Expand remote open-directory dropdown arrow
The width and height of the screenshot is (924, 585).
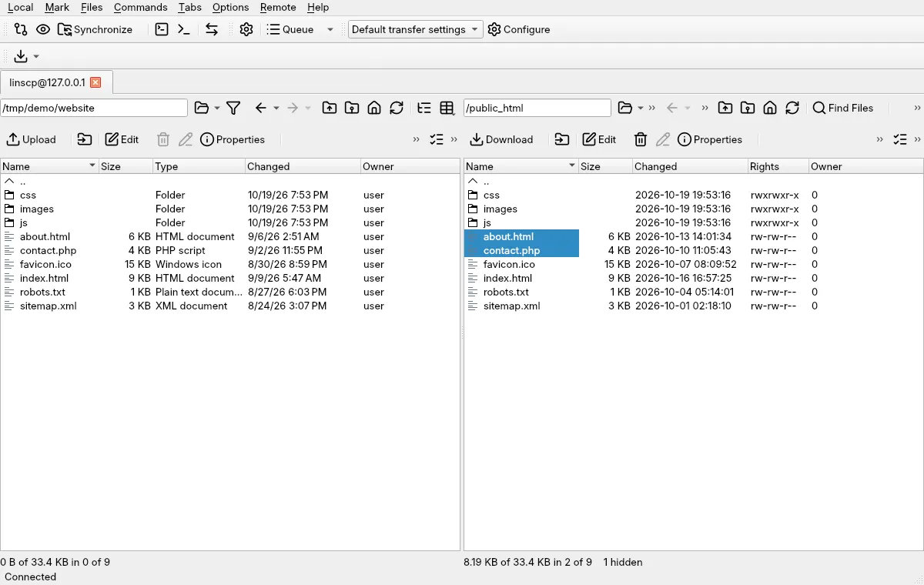(641, 108)
